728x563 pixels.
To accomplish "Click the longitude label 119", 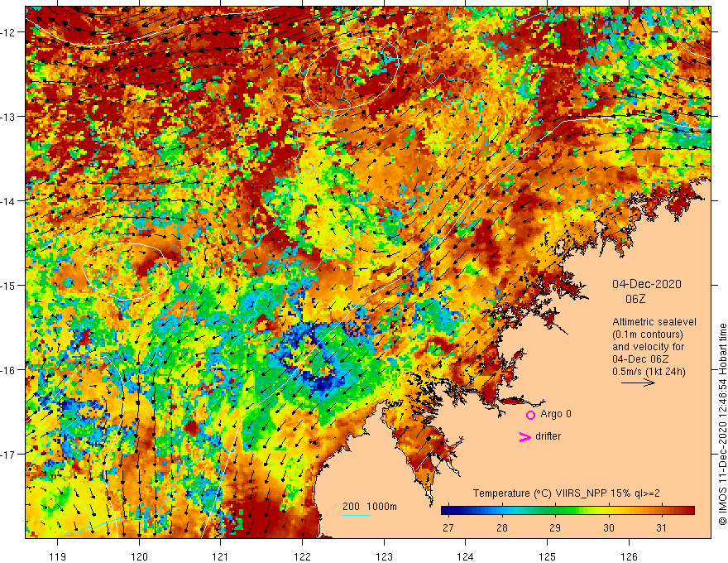I will tap(58, 556).
